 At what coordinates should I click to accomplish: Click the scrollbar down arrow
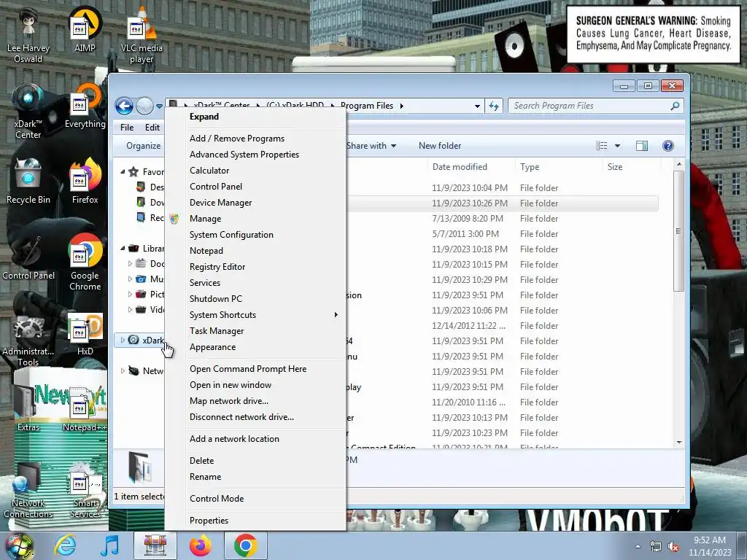[679, 443]
